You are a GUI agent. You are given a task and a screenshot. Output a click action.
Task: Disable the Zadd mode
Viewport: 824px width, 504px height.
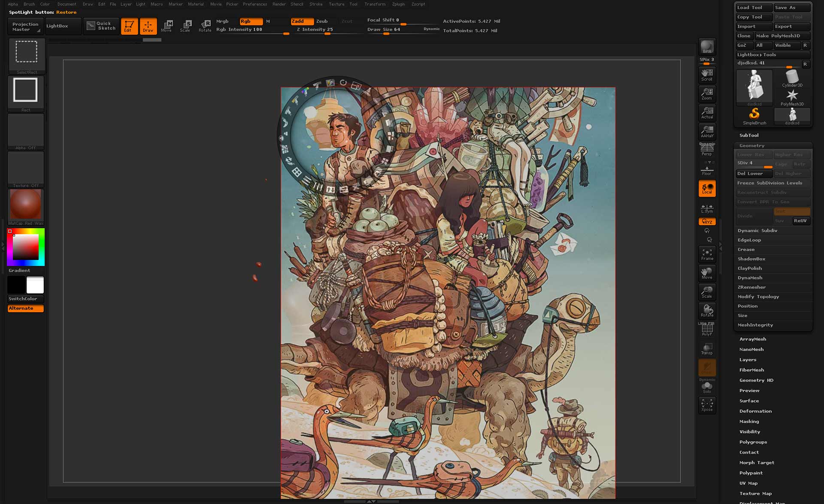302,21
